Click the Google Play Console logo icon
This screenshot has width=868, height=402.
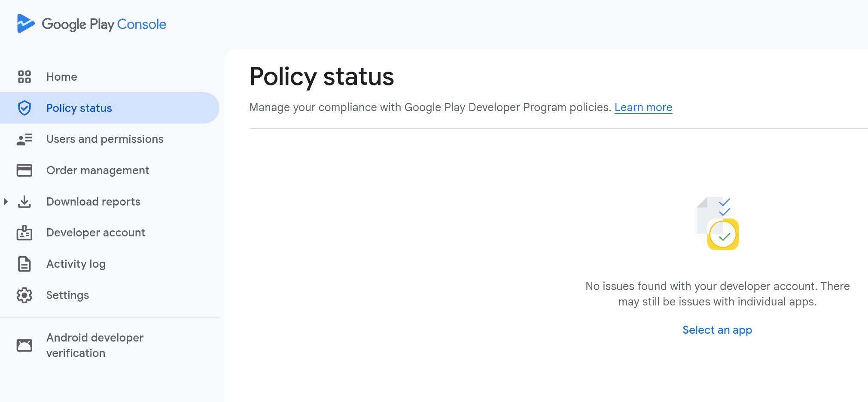tap(25, 24)
